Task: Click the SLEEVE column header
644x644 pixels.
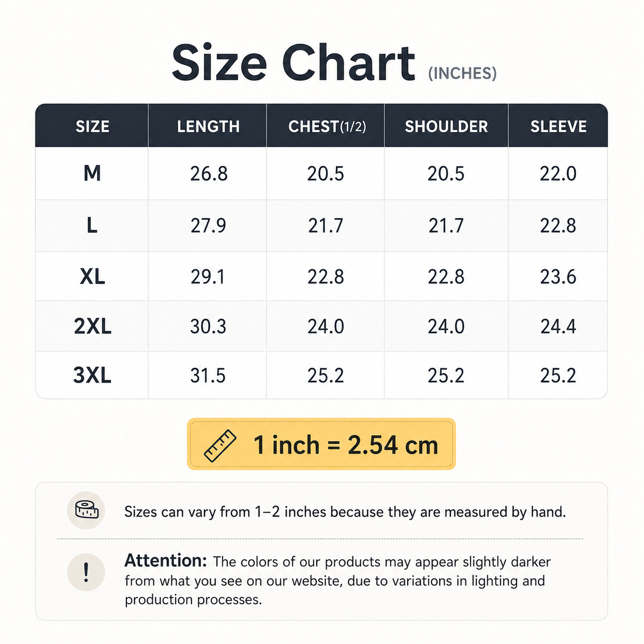Action: 558,126
